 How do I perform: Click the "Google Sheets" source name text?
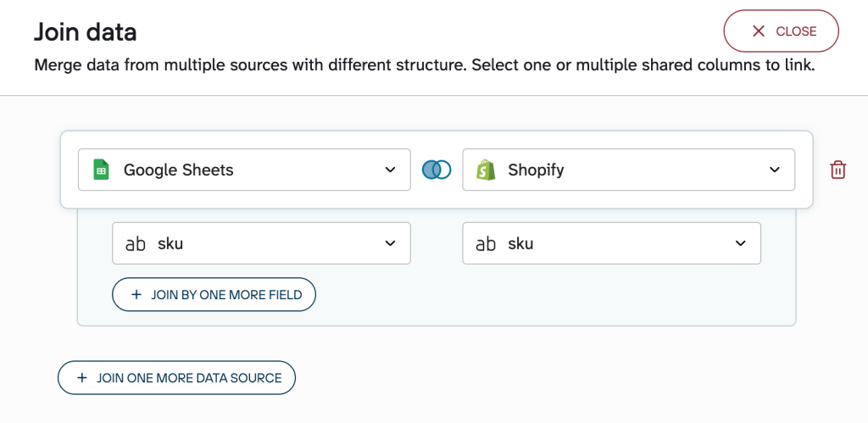(x=178, y=170)
